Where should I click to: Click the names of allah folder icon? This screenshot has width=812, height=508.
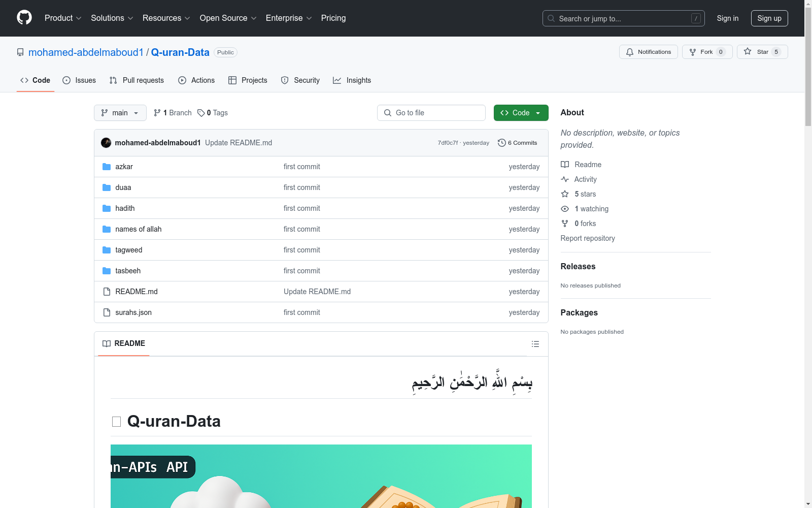[x=107, y=229]
